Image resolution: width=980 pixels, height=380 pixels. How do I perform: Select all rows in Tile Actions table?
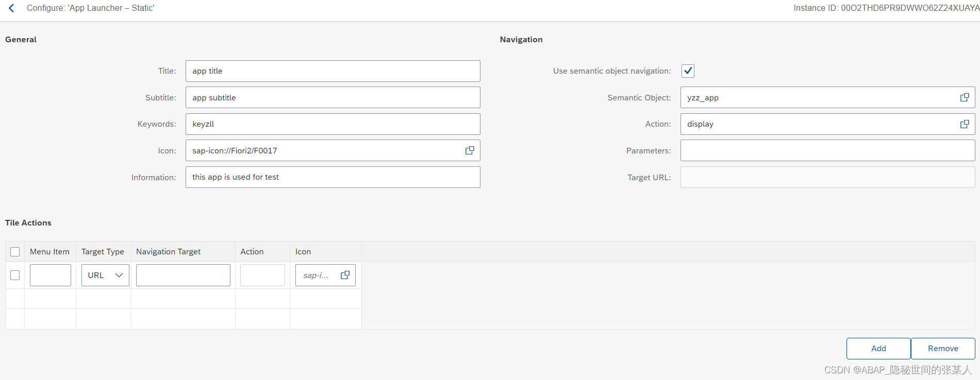coord(15,252)
